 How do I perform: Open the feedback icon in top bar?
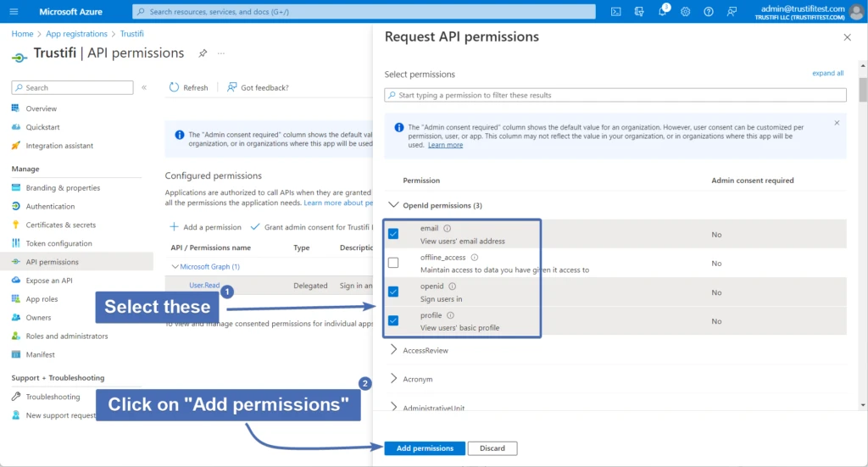click(x=732, y=12)
